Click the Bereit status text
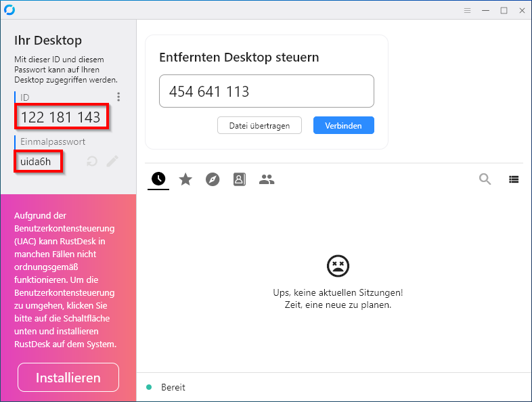Viewport: 532px width, 402px height. click(173, 387)
